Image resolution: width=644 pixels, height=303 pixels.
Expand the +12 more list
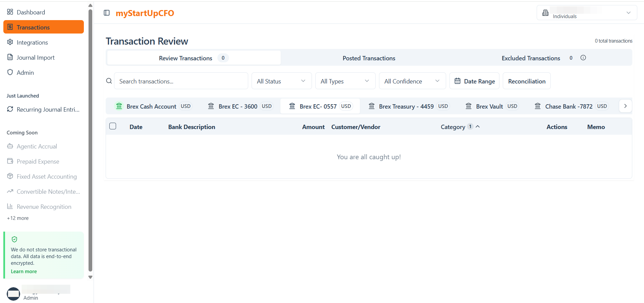coord(18,218)
